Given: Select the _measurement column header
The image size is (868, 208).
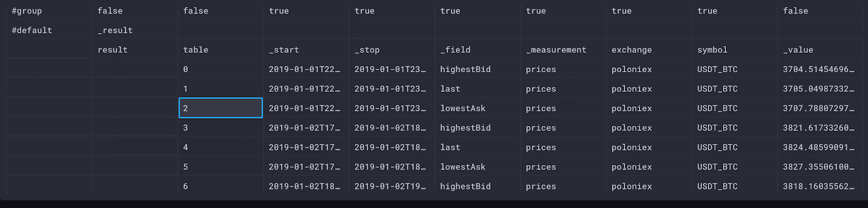Looking at the screenshot, I should point(564,49).
